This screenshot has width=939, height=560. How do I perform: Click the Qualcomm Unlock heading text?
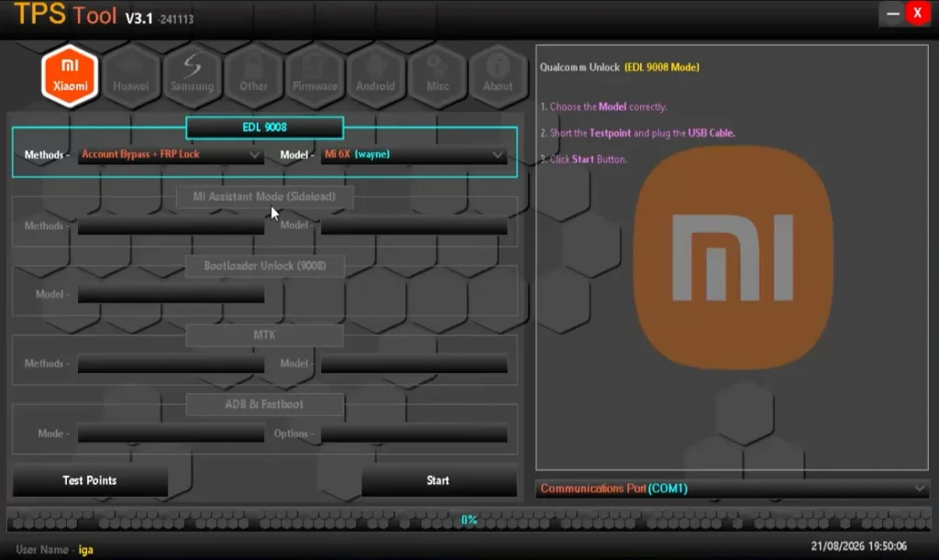click(x=619, y=67)
